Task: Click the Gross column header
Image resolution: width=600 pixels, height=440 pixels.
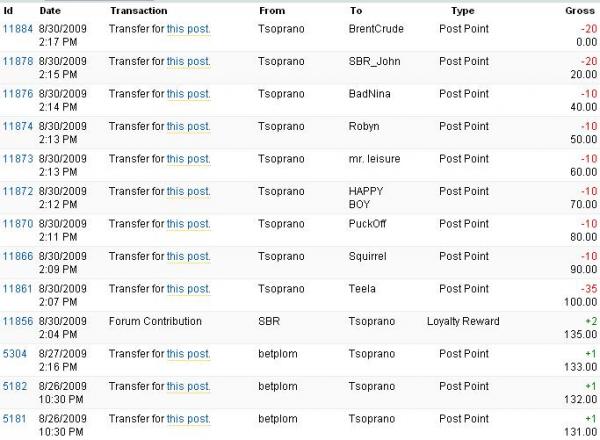Action: tap(580, 9)
